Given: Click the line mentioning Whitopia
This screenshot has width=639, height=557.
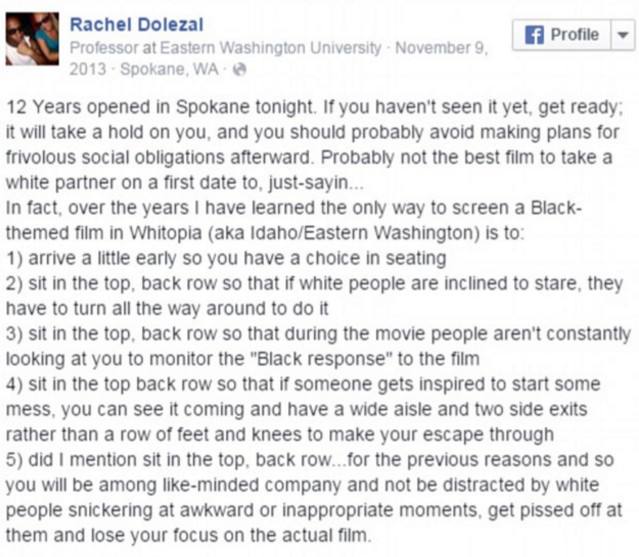Looking at the screenshot, I should point(265,233).
